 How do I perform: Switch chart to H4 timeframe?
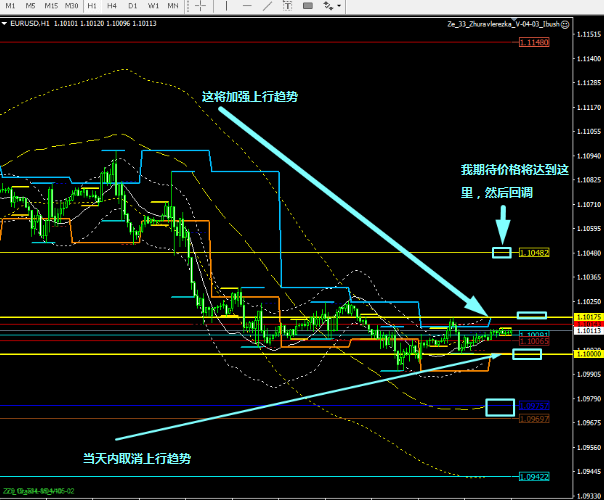tap(112, 6)
